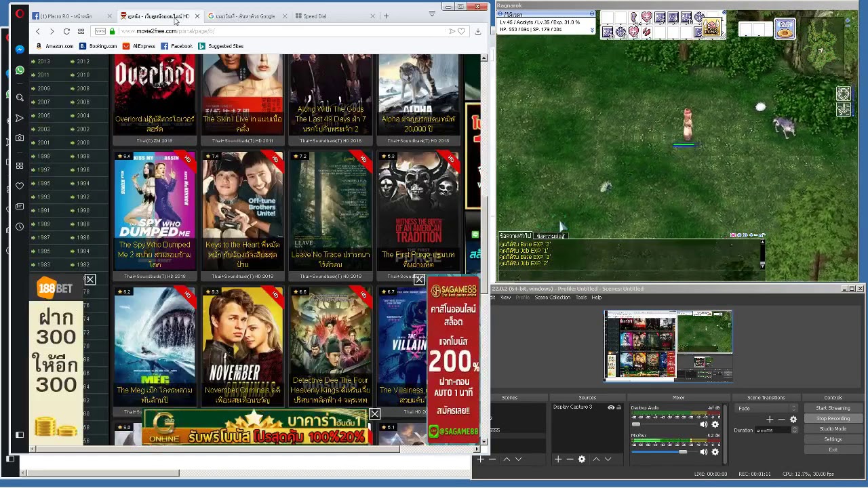Open the Speed Dial grid button

(81, 31)
